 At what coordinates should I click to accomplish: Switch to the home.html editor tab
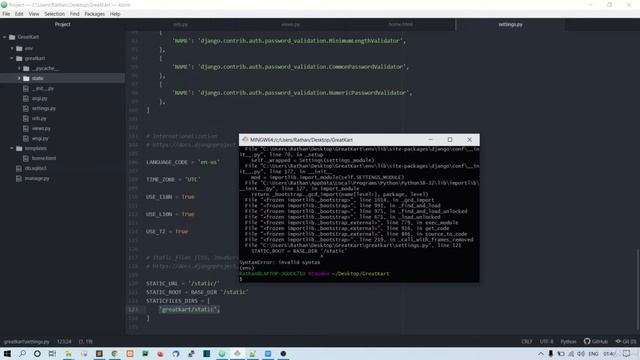400,24
